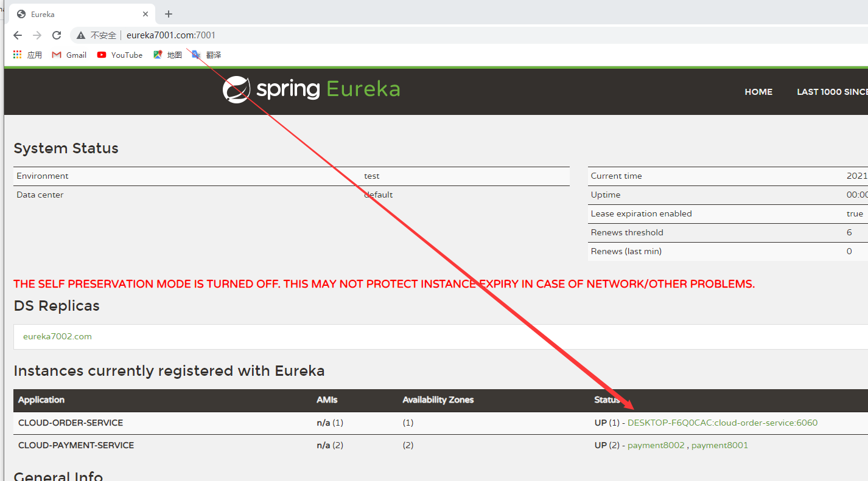Click the not-secure warning triangle icon
This screenshot has width=868, height=481.
81,35
